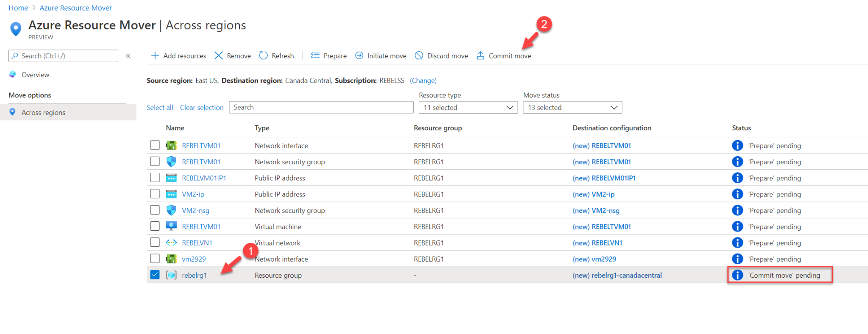Click the Prepare list icon

315,55
